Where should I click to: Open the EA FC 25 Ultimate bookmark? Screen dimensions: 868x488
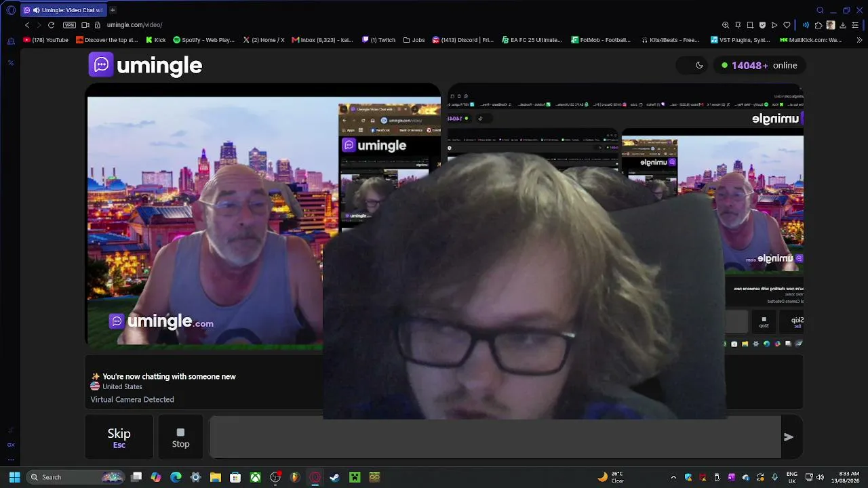point(532,40)
